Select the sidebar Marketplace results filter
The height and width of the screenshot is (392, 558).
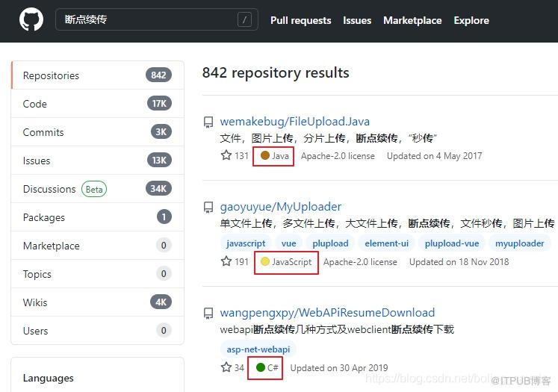pyautogui.click(x=98, y=246)
